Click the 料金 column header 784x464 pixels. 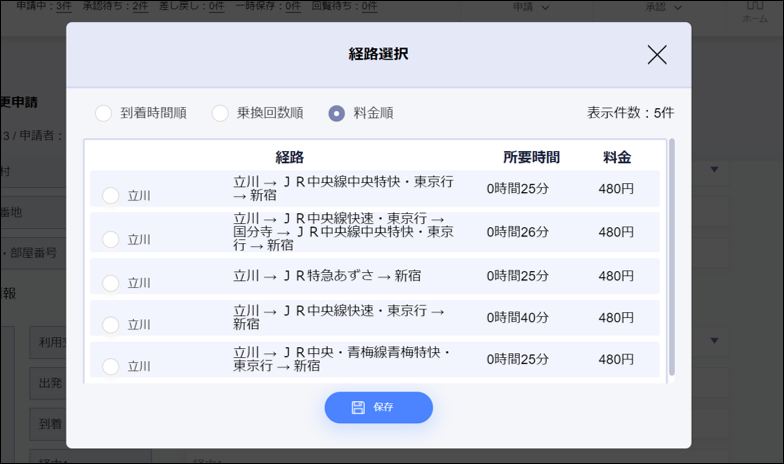point(616,157)
